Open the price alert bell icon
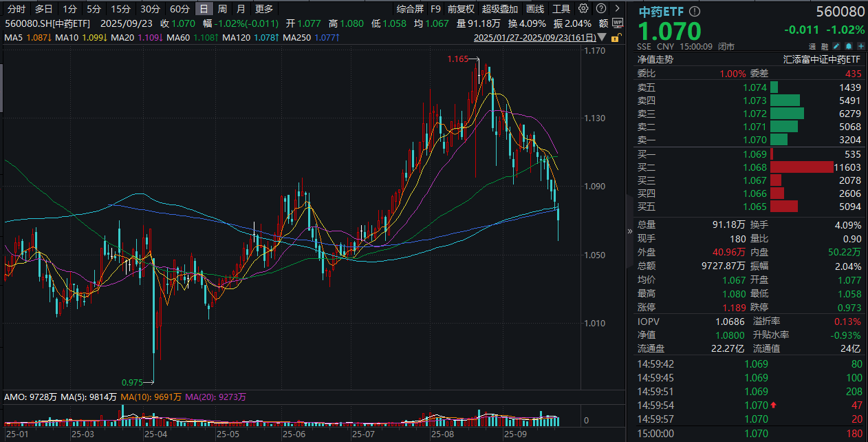Screen dimensions: 868x442 pyautogui.click(x=848, y=45)
